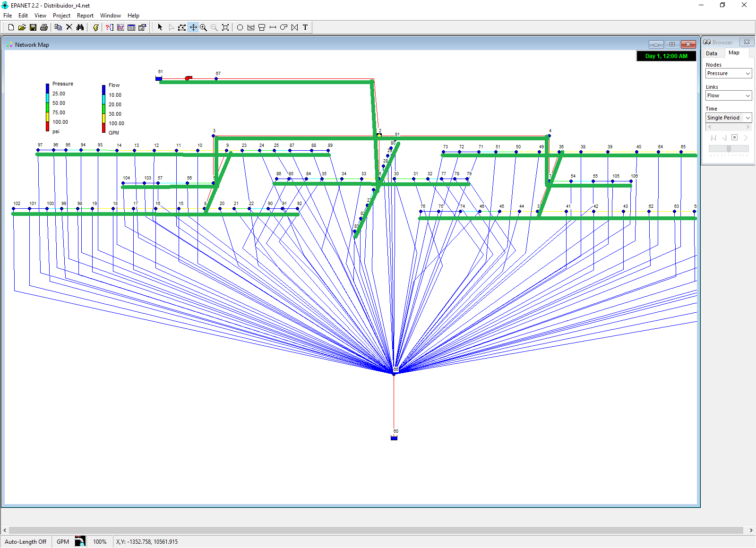Open the Links Flow dropdown

(729, 95)
